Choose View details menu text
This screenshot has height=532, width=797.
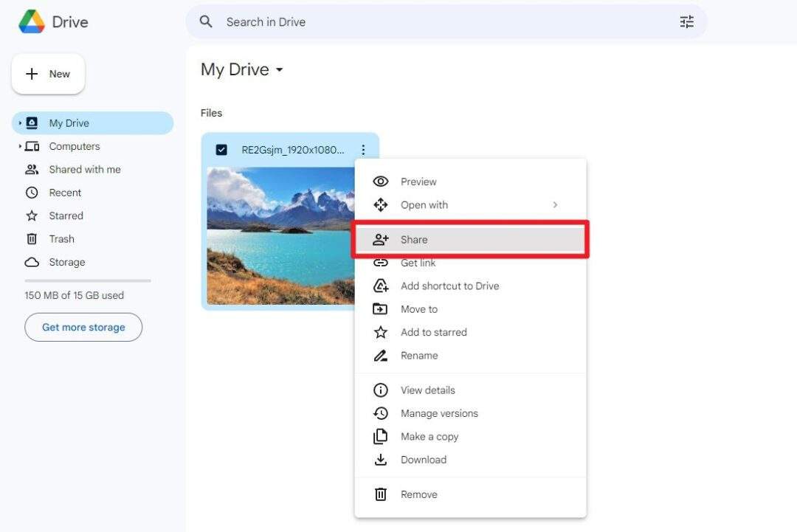428,390
